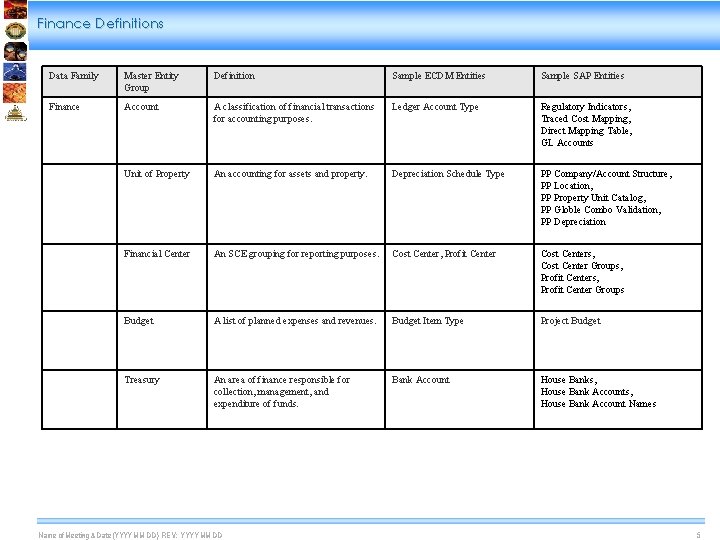Screen dimensions: 720x540
Task: Click the footer meeting name and date text
Action: (x=130, y=535)
